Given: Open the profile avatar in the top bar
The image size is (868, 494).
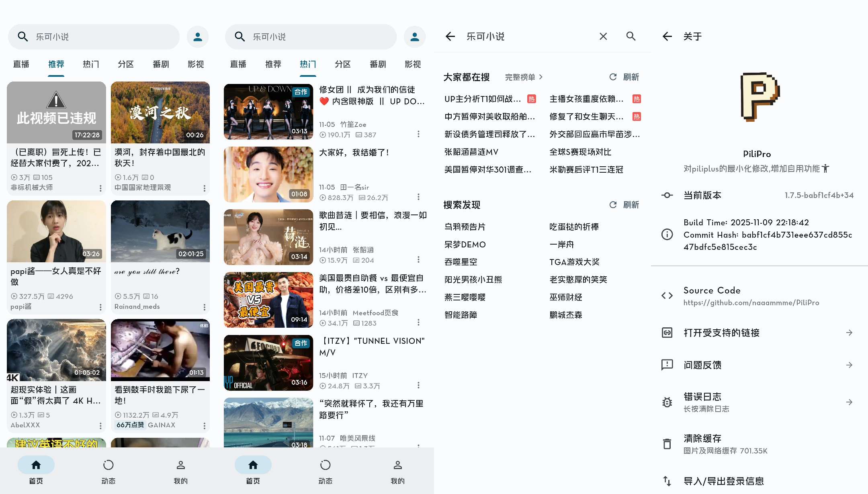Looking at the screenshot, I should [197, 37].
